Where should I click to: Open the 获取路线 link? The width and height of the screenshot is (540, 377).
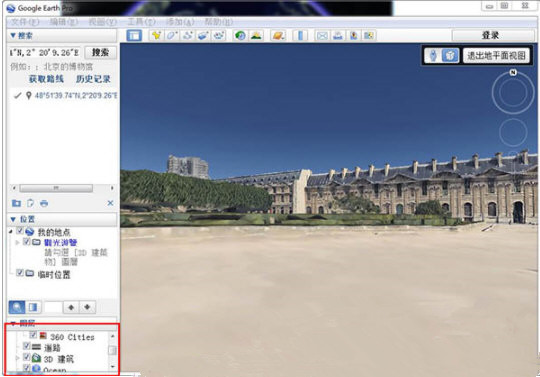pos(46,79)
